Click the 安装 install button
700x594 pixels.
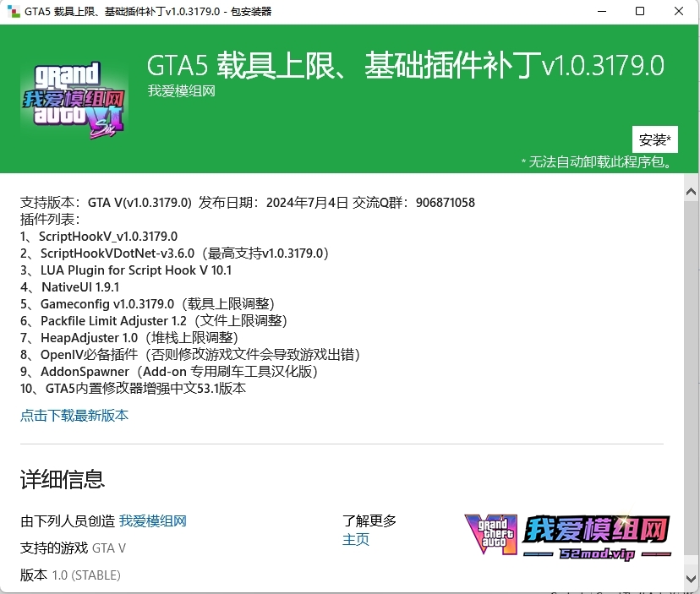655,139
